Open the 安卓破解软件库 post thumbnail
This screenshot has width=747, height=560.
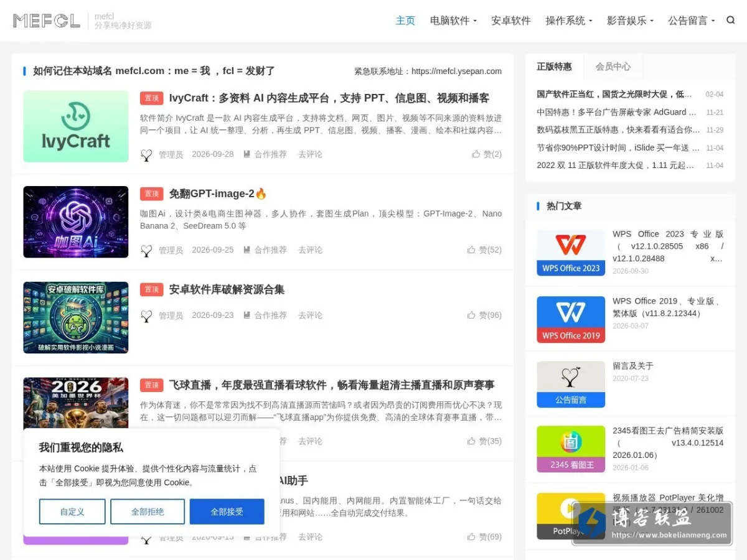tap(76, 318)
